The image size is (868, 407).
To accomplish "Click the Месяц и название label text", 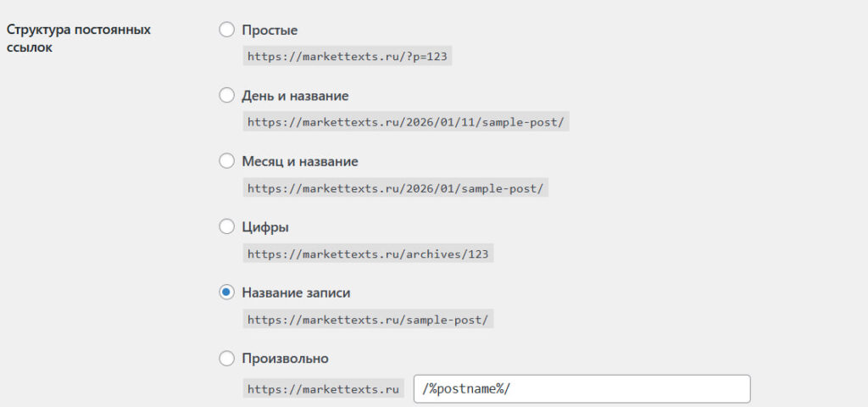I will pyautogui.click(x=299, y=161).
